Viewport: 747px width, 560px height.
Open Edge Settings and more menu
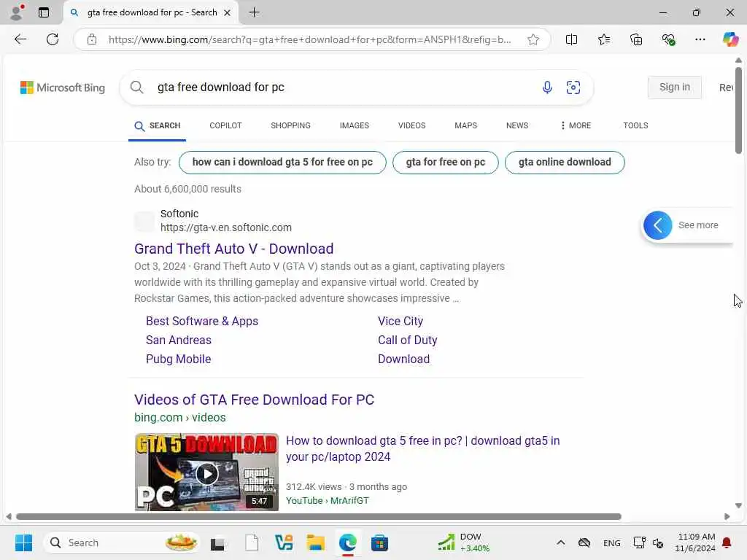[700, 39]
